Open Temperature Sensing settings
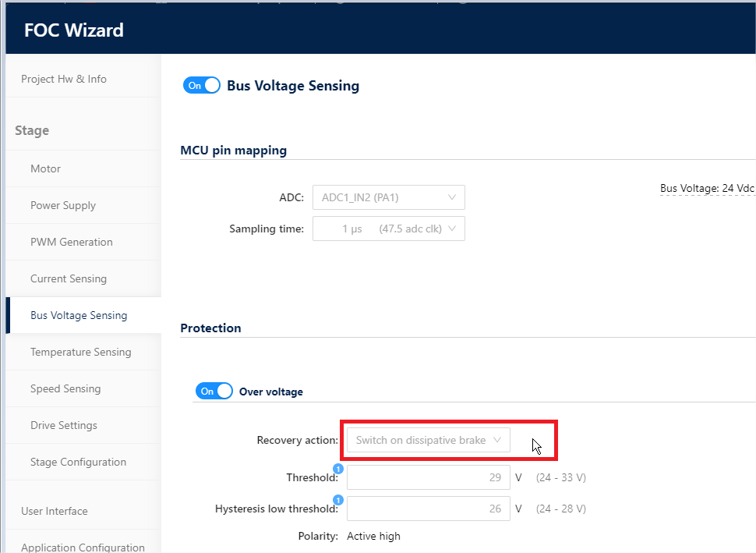 [x=81, y=352]
